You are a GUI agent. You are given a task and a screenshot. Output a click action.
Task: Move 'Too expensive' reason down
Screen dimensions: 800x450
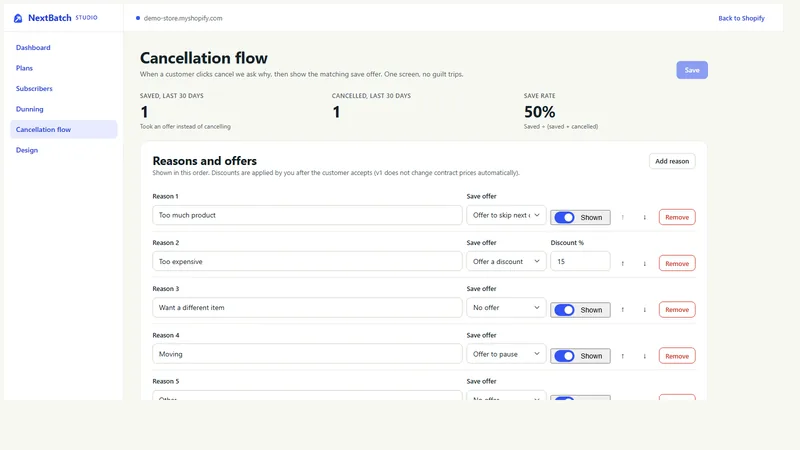pos(644,264)
